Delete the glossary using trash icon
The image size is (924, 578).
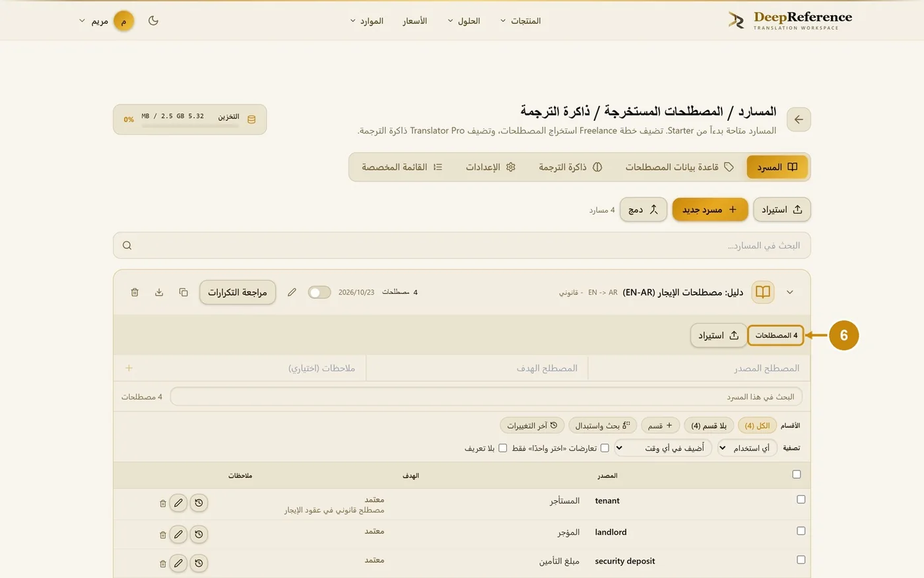point(135,292)
